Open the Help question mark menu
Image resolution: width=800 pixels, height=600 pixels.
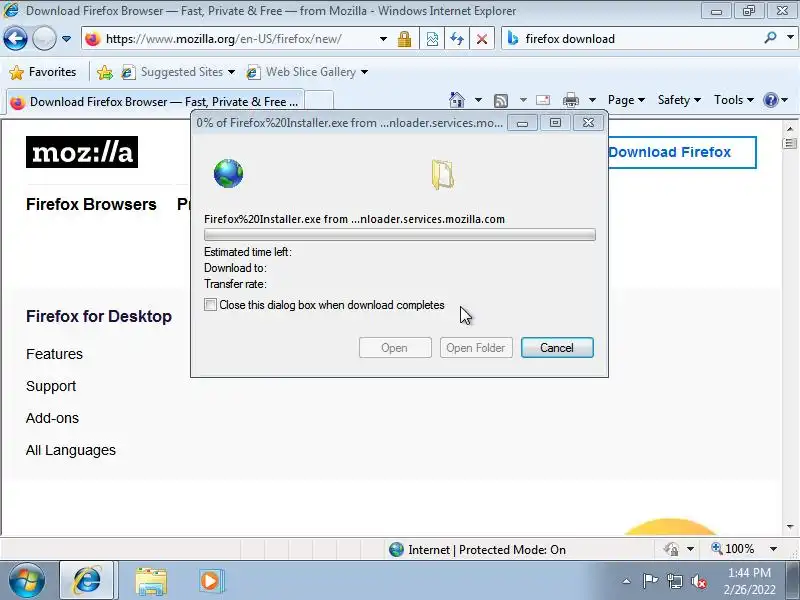776,100
